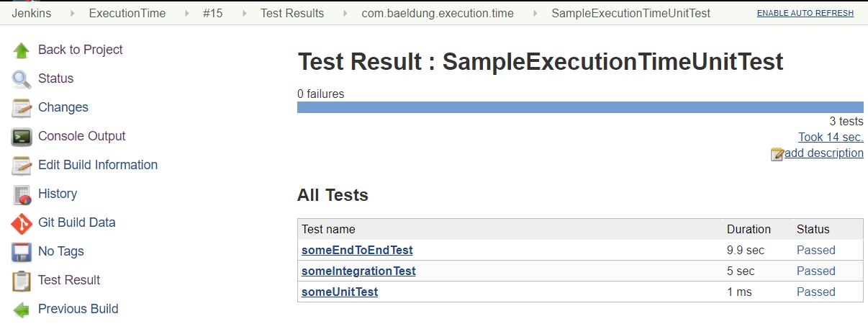This screenshot has width=868, height=324.
Task: Expand breadcrumb arrow after Test Results
Action: click(345, 14)
